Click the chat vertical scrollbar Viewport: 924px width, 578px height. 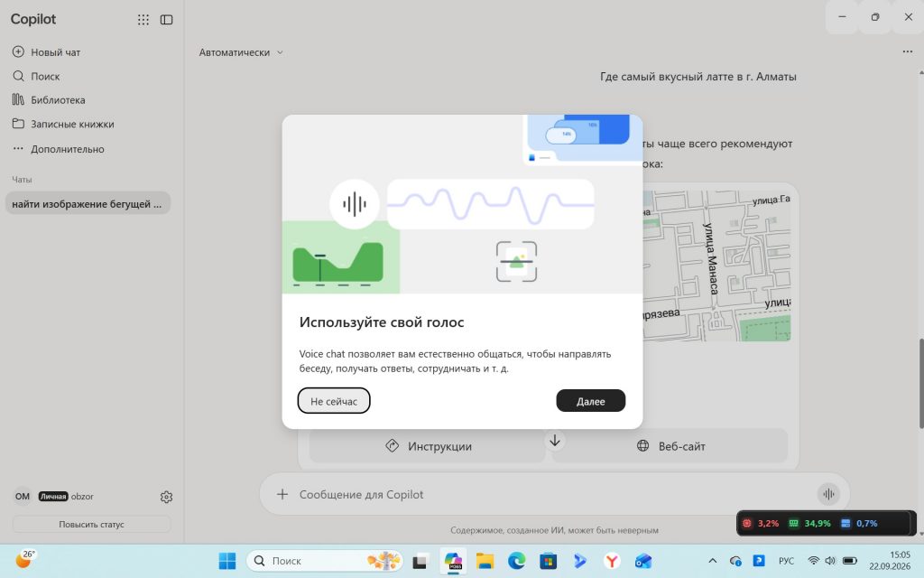pyautogui.click(x=921, y=383)
